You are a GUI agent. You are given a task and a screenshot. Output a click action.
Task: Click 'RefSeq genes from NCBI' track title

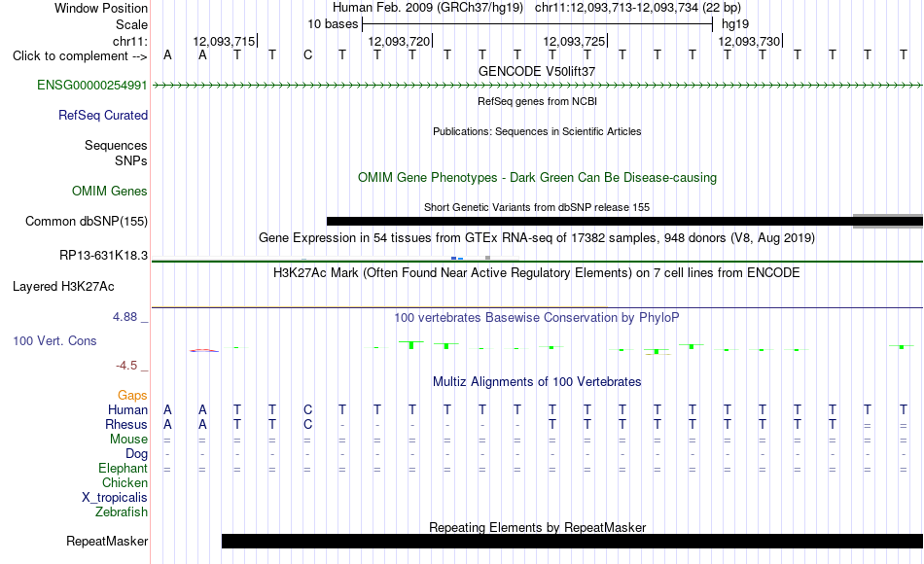pos(537,101)
